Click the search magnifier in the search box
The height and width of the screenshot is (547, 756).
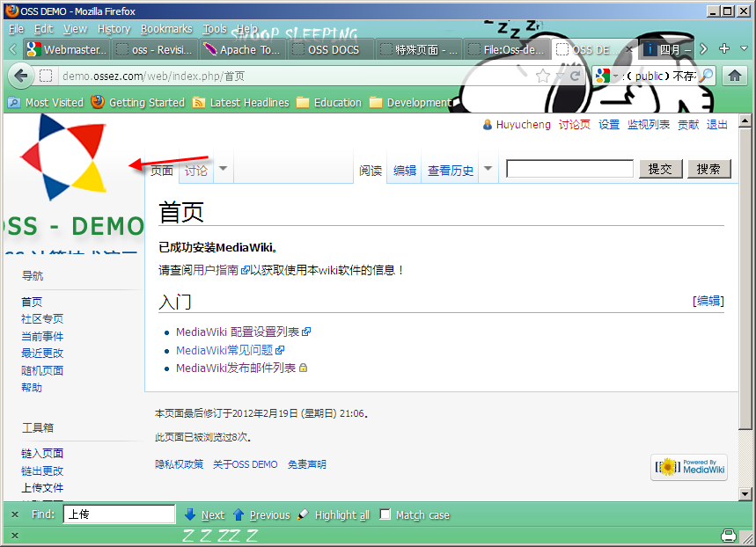(x=706, y=75)
